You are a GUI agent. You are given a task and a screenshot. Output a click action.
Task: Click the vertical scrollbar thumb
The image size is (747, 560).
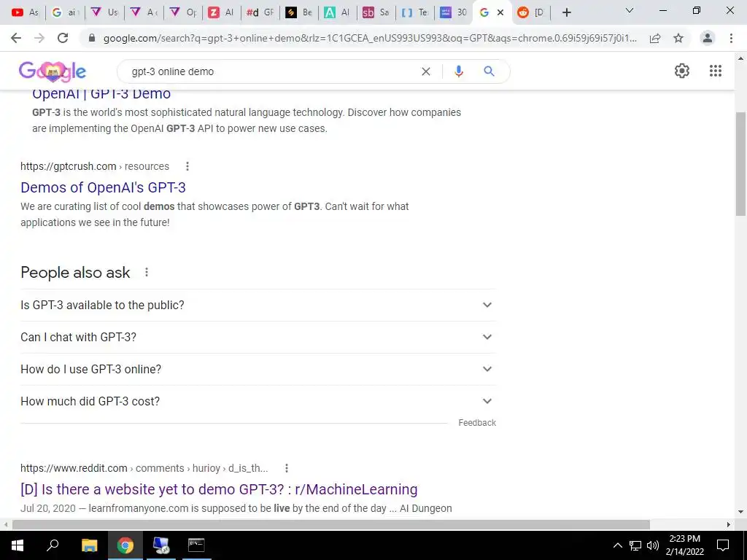pyautogui.click(x=741, y=164)
